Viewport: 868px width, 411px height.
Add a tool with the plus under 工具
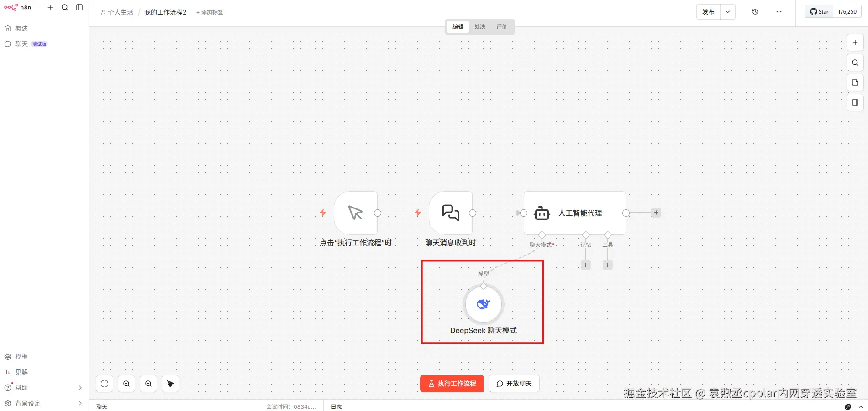[608, 265]
